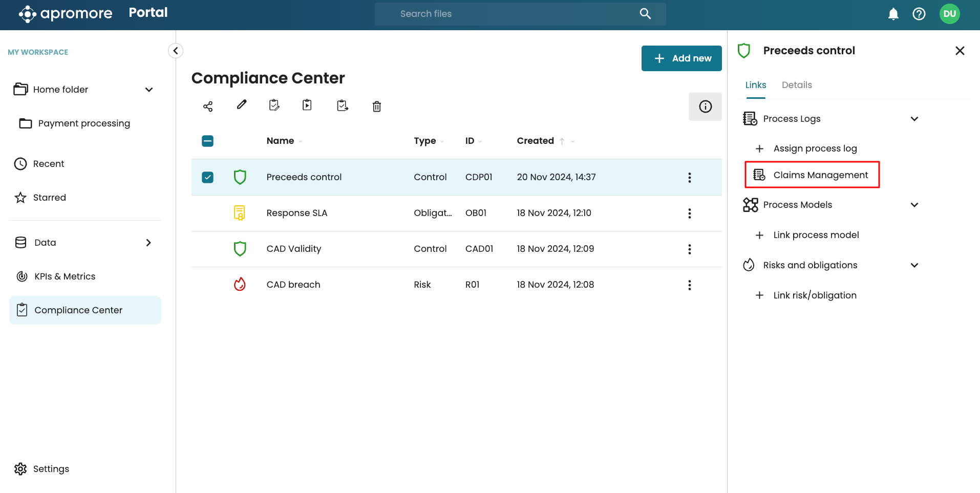Screen dimensions: 980x493
Task: Click Link process model
Action: (x=816, y=235)
